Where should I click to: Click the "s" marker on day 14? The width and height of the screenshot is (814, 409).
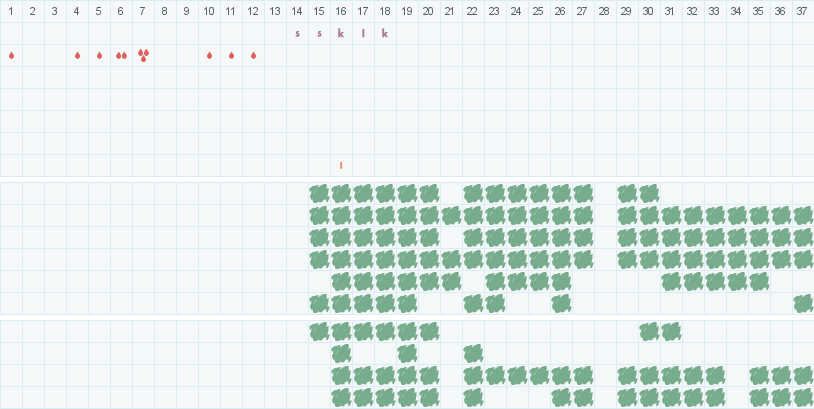(x=297, y=33)
